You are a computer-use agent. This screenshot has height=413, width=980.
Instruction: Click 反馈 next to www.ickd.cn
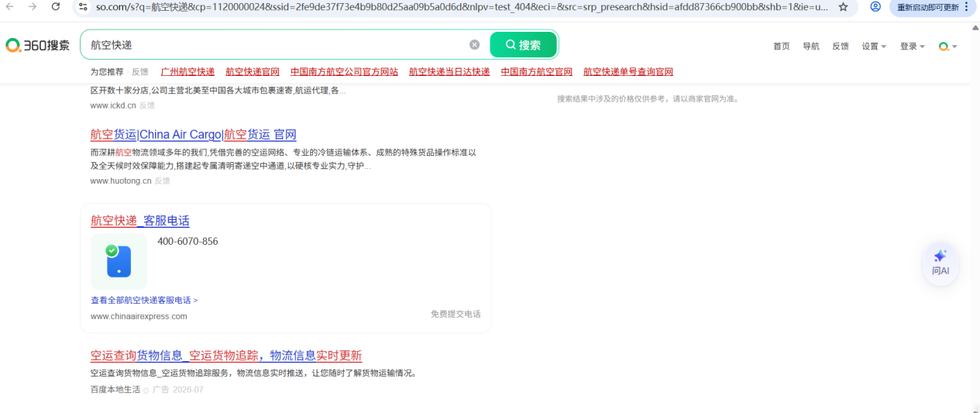tap(147, 105)
